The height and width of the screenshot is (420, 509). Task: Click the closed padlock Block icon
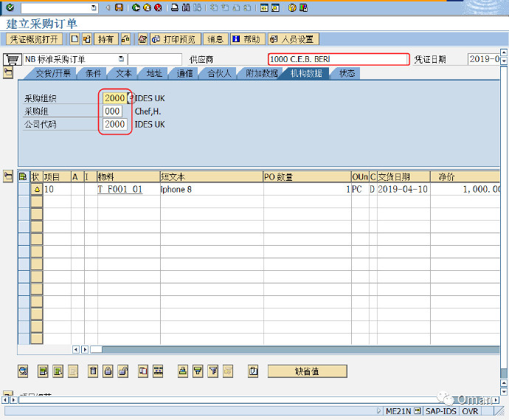(108, 371)
